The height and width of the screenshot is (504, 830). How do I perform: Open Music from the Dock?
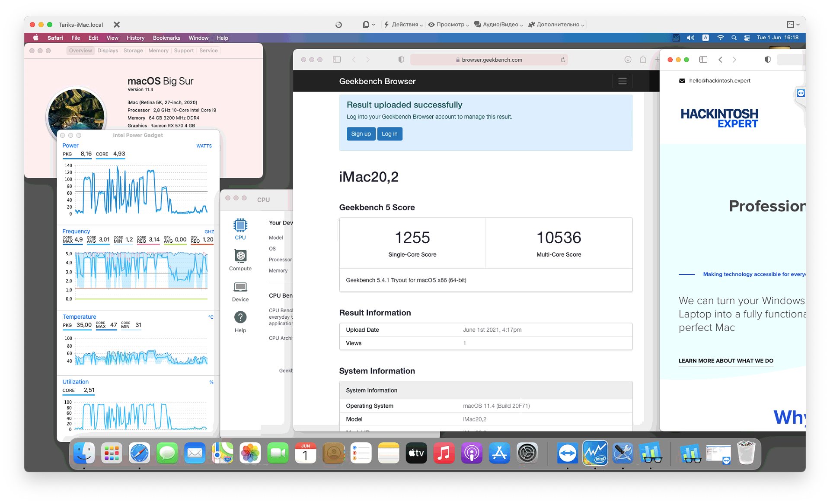pyautogui.click(x=444, y=453)
